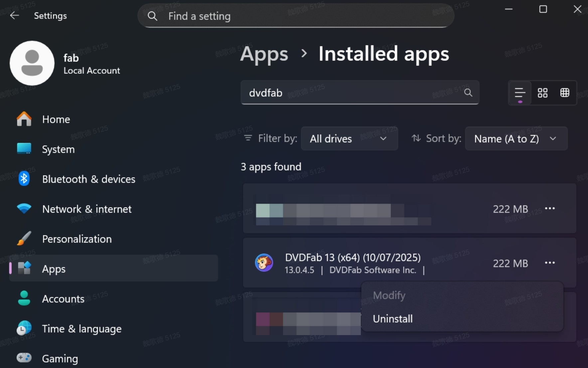This screenshot has width=588, height=368.
Task: Click the Sort by arrows icon
Action: (x=416, y=138)
